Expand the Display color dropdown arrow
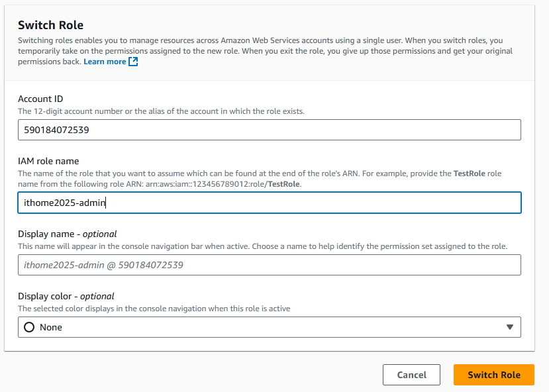Viewport: 549px width, 392px height. (509, 327)
